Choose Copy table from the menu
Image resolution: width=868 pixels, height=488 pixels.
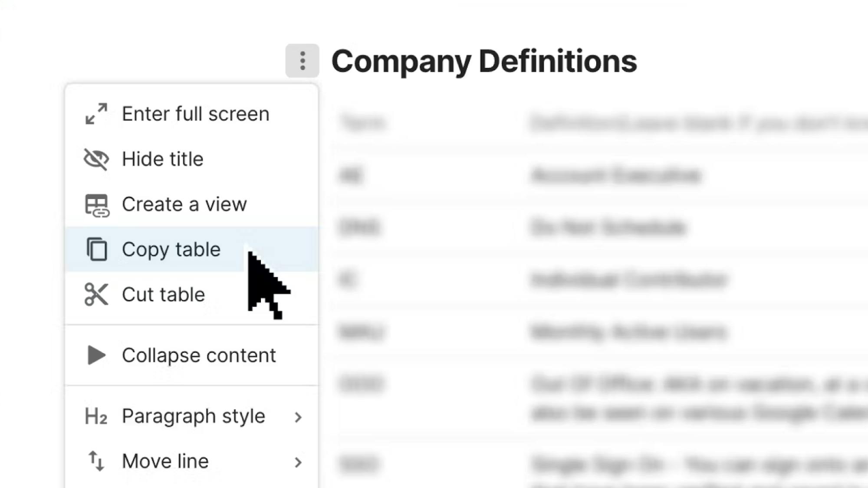click(171, 249)
